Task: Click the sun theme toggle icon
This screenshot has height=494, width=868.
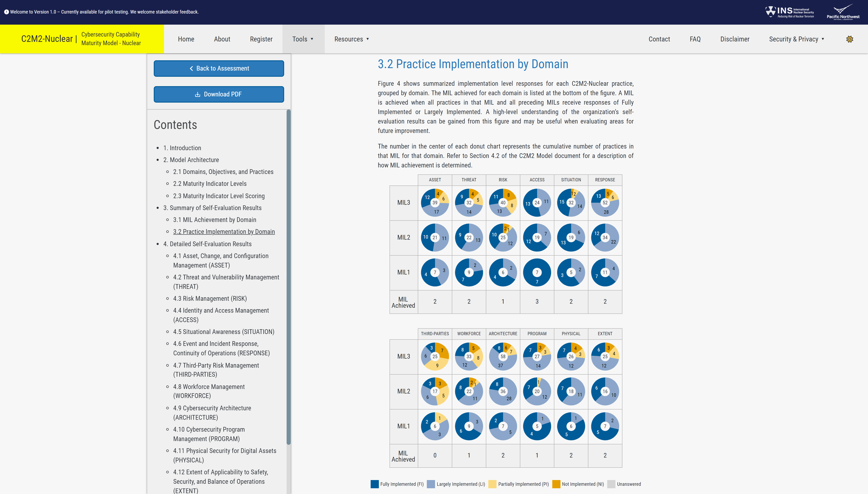Action: pyautogui.click(x=849, y=39)
